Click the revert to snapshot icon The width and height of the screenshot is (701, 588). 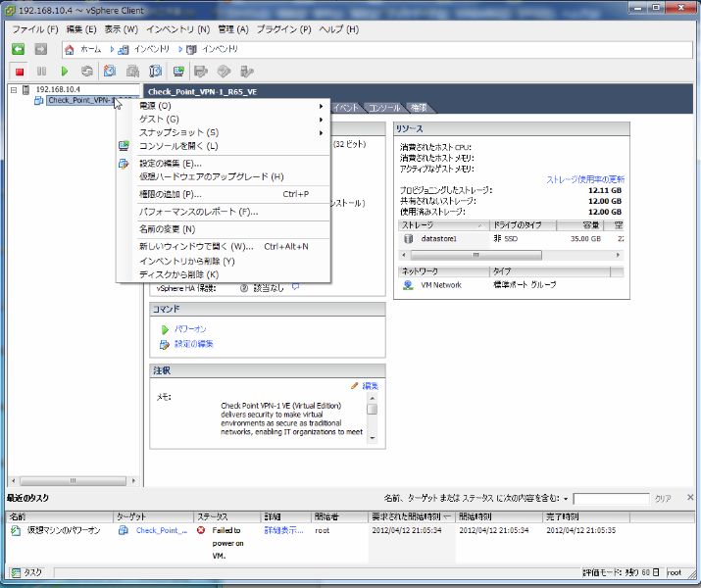click(132, 72)
